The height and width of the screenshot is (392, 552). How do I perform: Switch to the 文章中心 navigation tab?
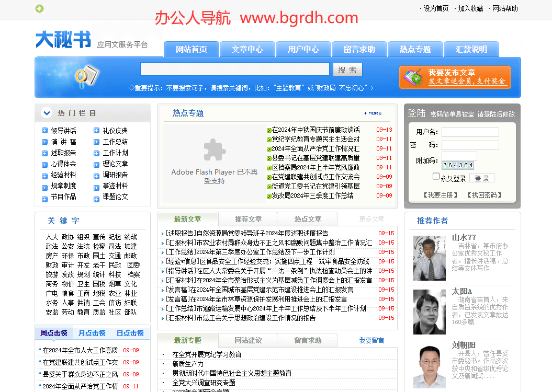click(x=247, y=49)
